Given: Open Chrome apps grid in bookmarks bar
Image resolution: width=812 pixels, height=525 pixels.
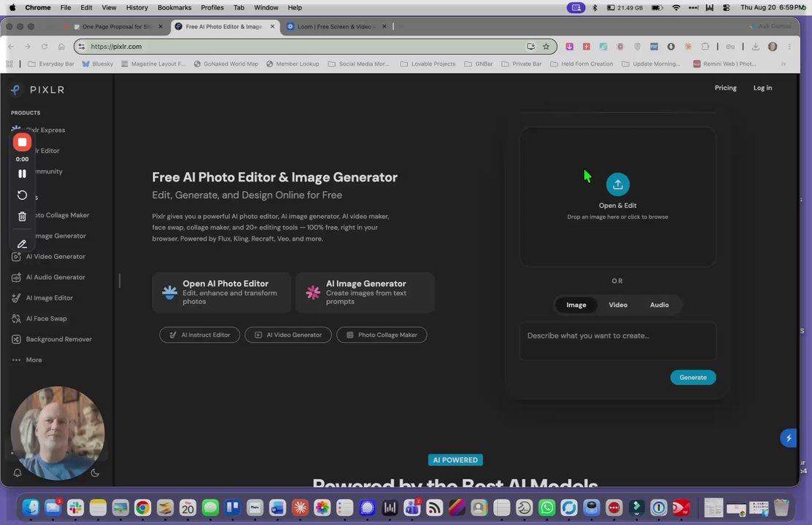Looking at the screenshot, I should pyautogui.click(x=9, y=63).
